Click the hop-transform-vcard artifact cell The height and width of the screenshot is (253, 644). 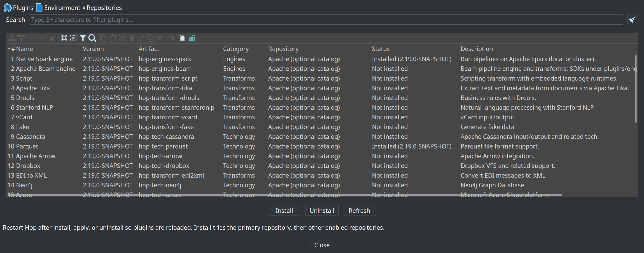click(x=168, y=117)
